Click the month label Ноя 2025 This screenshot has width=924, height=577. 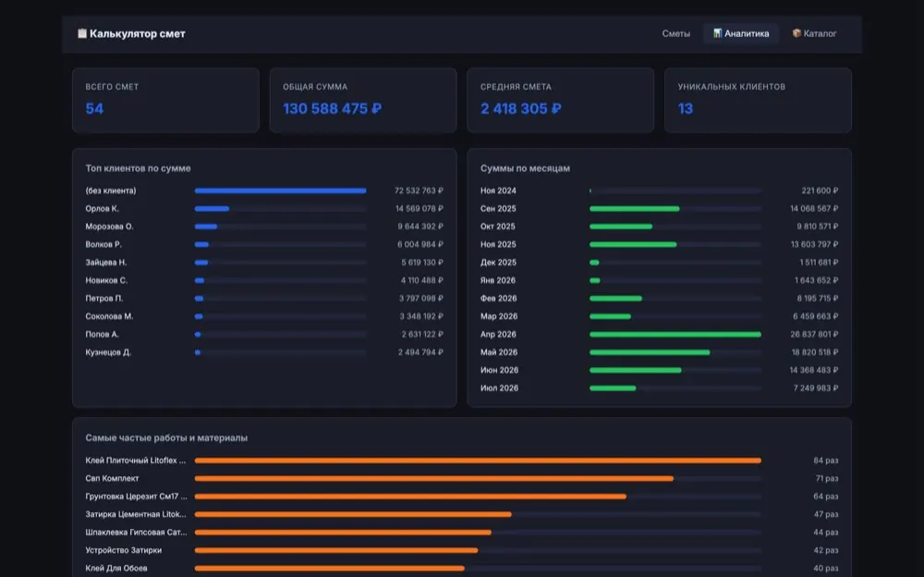(x=498, y=244)
